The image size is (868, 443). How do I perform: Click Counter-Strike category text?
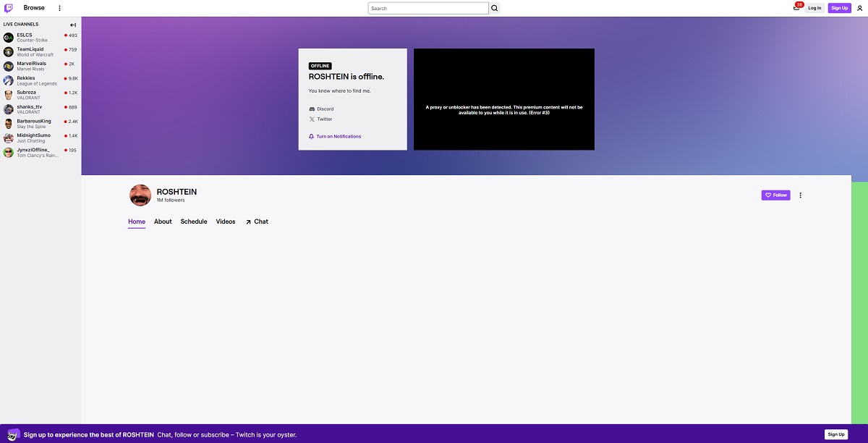tap(32, 41)
